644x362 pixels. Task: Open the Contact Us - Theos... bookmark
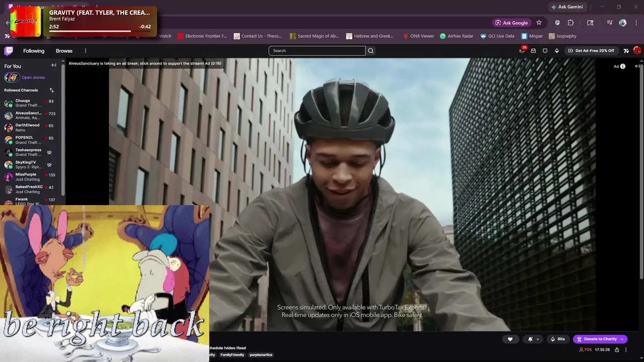(x=258, y=36)
